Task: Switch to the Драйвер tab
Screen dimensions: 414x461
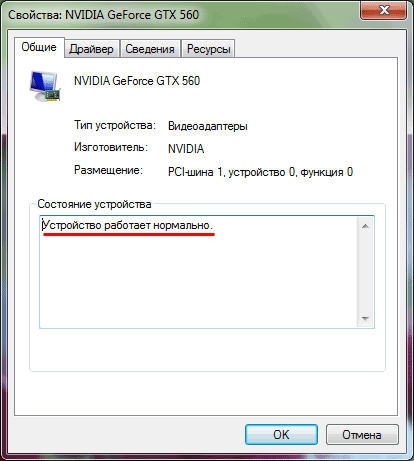Action: [x=91, y=49]
